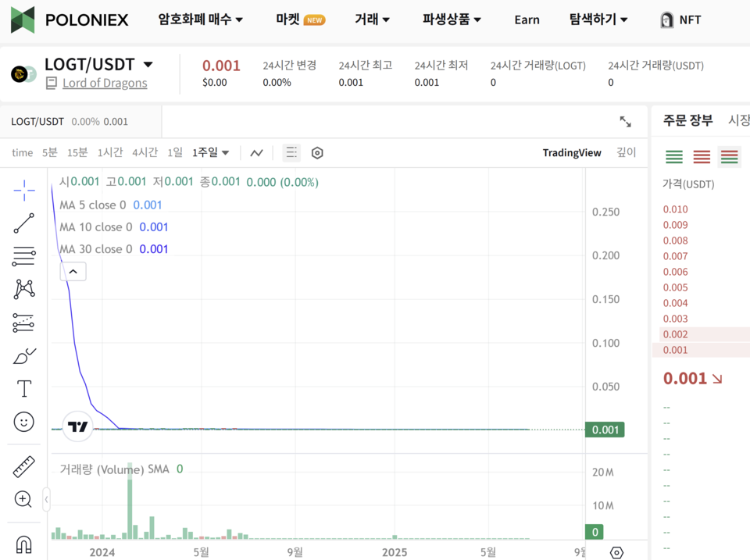Toggle the chart list layout button

pos(291,152)
